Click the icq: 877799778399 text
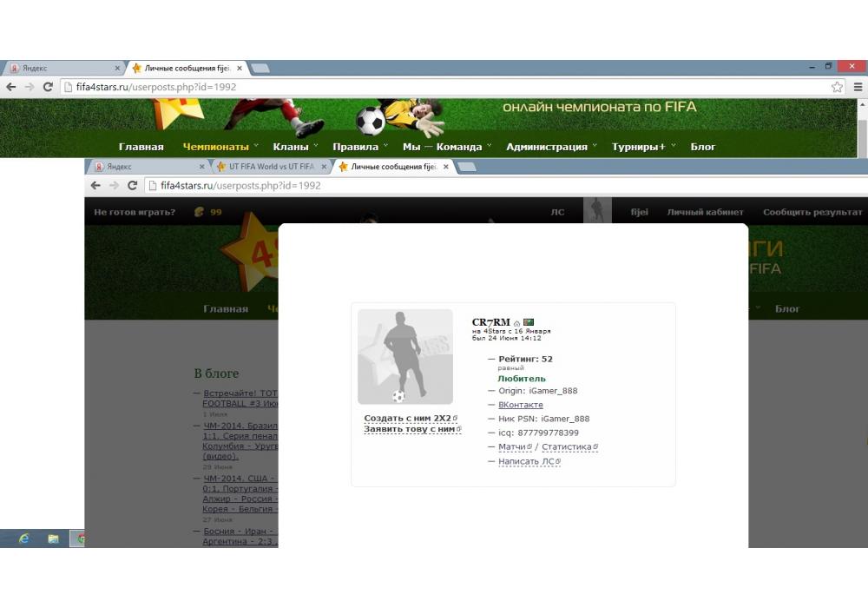Screen dimensions: 868x608 (538, 433)
